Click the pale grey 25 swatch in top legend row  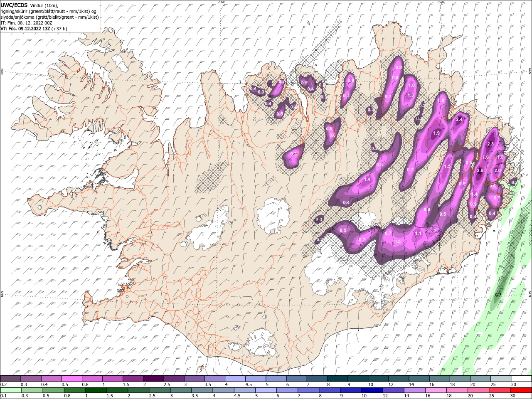click(x=501, y=379)
